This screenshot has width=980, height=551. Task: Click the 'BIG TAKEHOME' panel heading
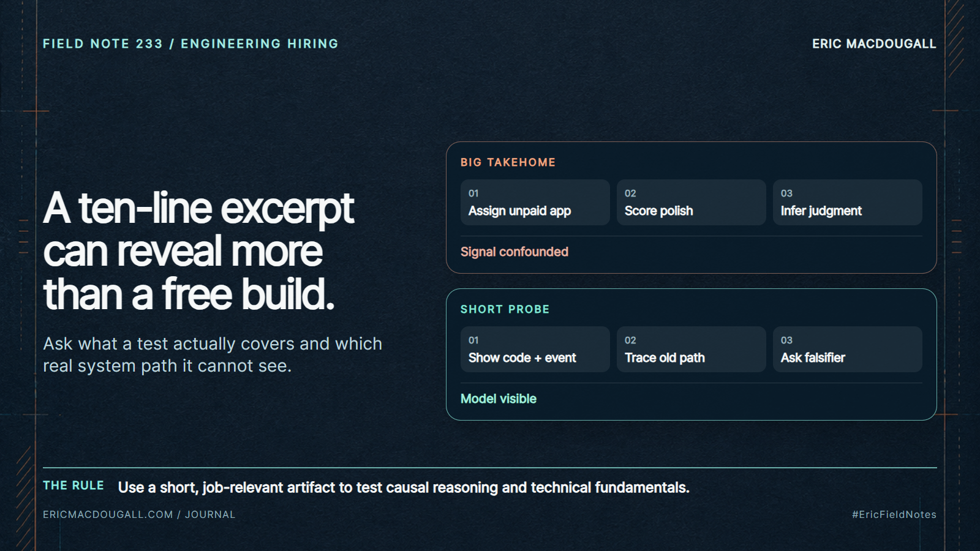(x=508, y=162)
